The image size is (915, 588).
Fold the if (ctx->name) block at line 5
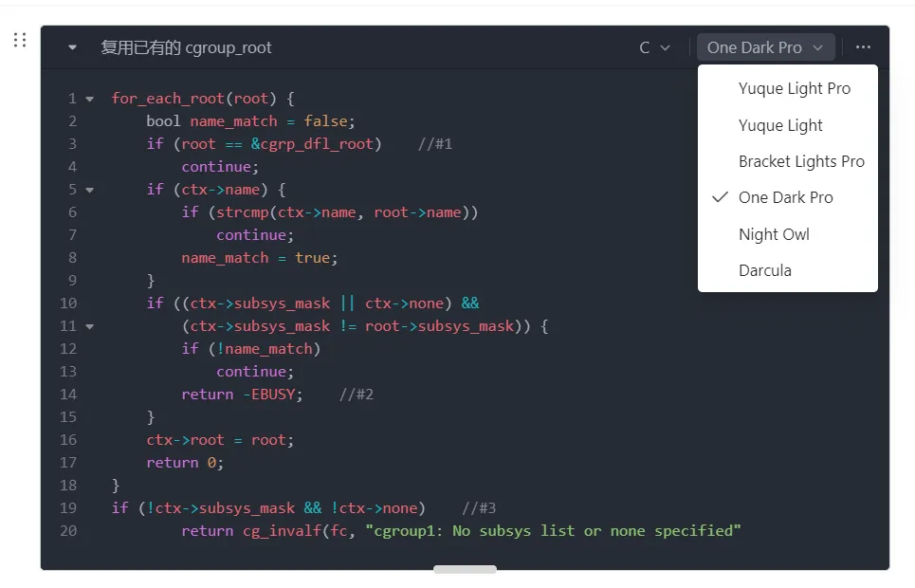(x=90, y=190)
